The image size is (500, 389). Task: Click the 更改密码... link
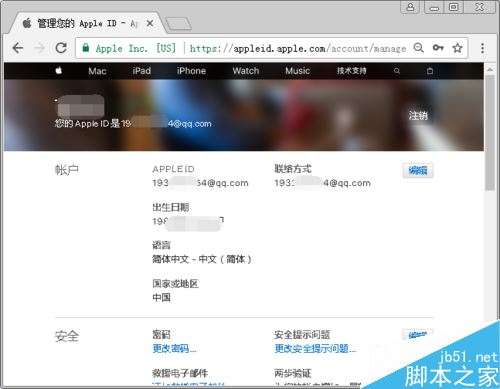pos(174,349)
